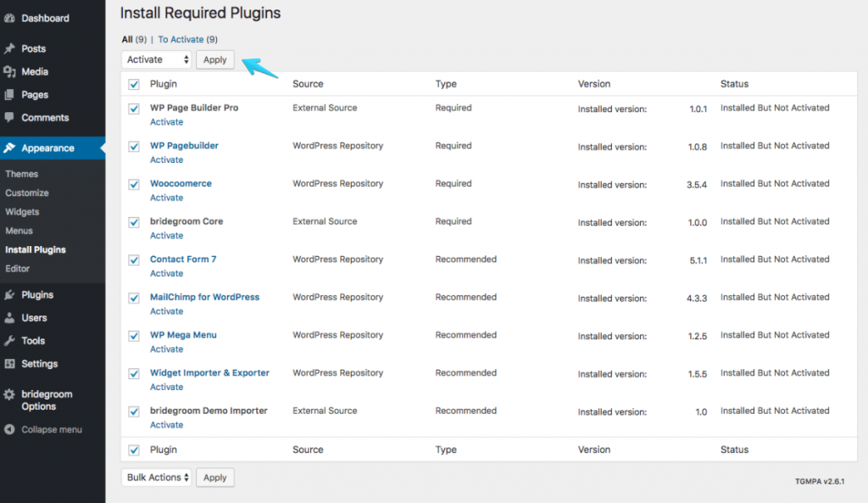Activate WP Page Builder Pro via its link

point(167,122)
